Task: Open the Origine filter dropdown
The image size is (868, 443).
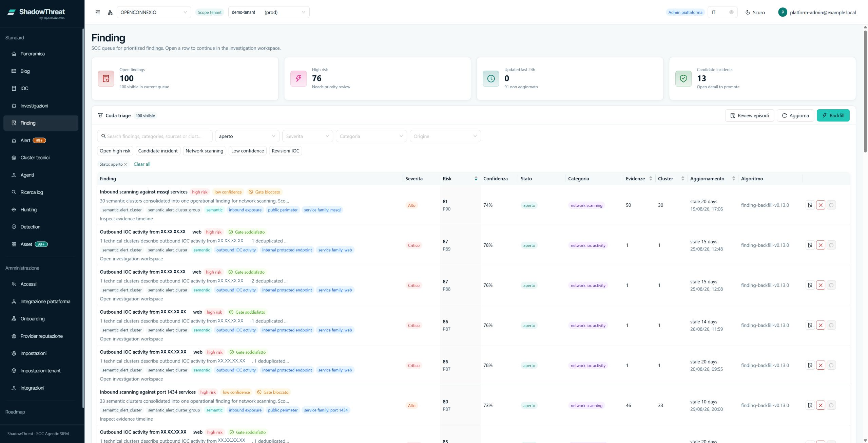Action: 445,136
